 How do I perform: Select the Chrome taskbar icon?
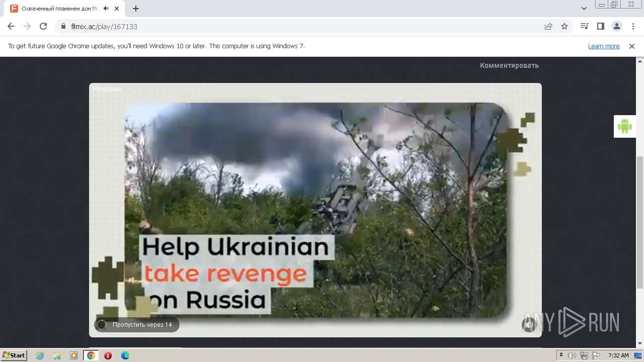[x=91, y=355]
